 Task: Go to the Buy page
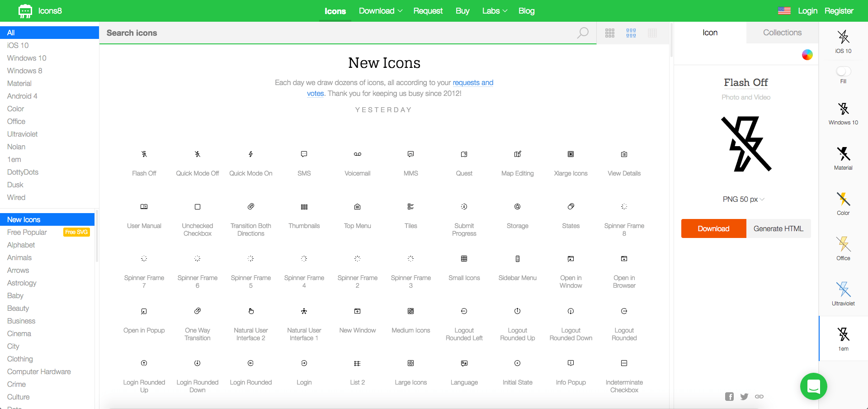pyautogui.click(x=462, y=11)
